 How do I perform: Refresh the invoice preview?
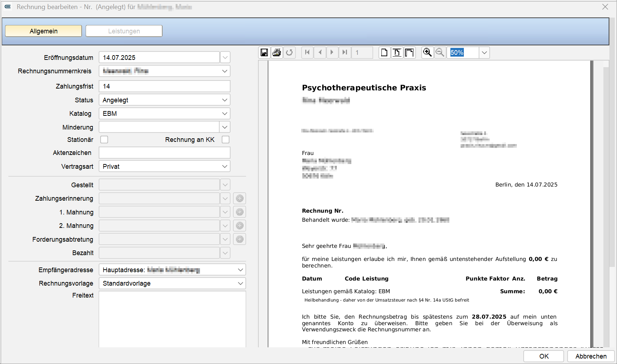pos(289,53)
